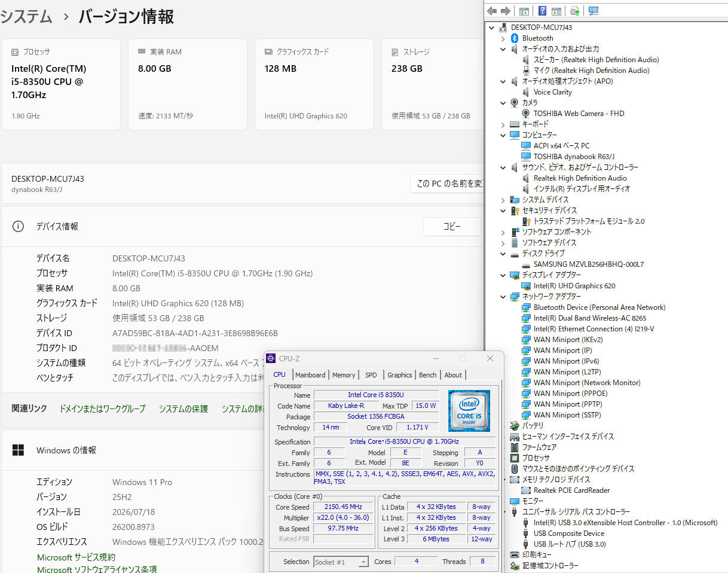The width and height of the screenshot is (728, 573).
Task: Click the CPU-Z app icon in its title bar
Action: point(271,359)
